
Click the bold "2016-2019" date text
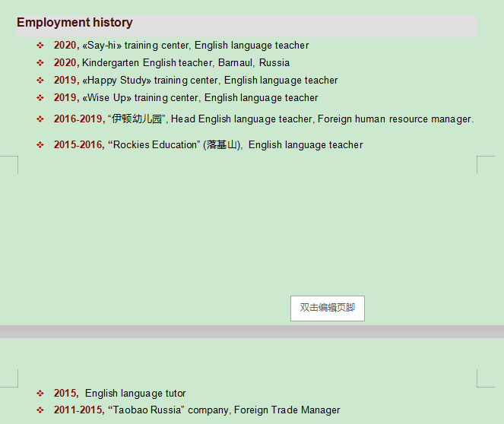tap(78, 119)
